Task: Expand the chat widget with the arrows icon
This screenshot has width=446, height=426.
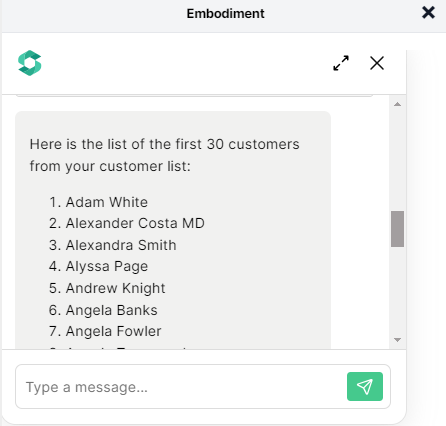Action: 341,63
